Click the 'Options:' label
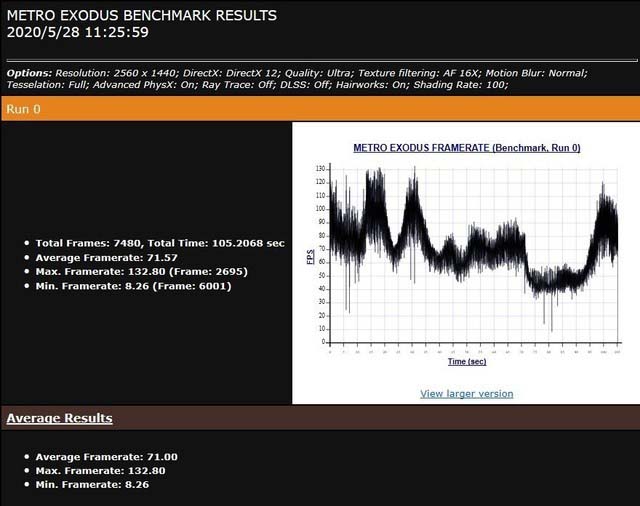The image size is (640, 506). click(x=29, y=73)
